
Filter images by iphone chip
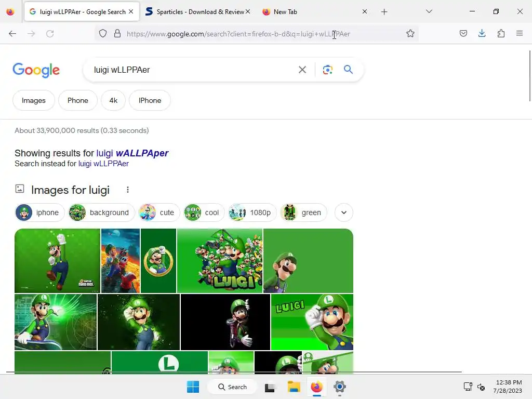click(x=39, y=212)
